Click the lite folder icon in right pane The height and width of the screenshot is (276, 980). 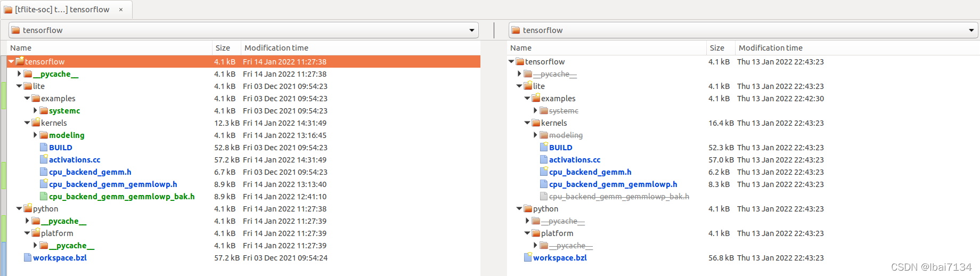point(528,86)
